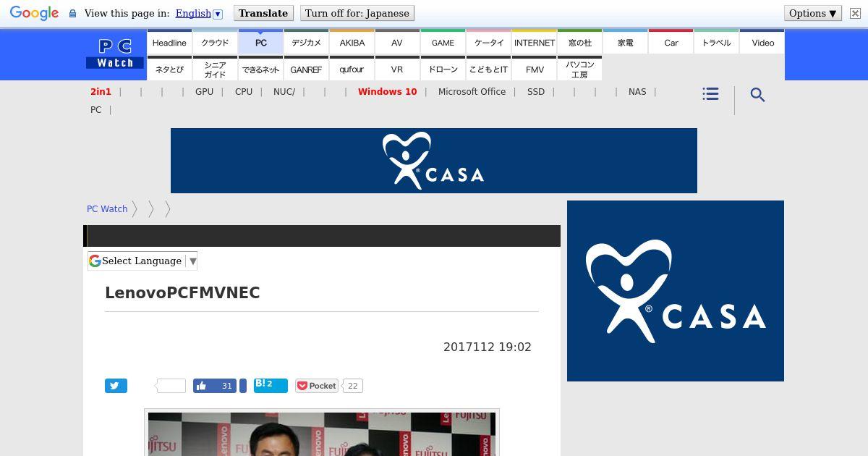This screenshot has width=868, height=456.
Task: Open the qufour nav tab
Action: 352,69
